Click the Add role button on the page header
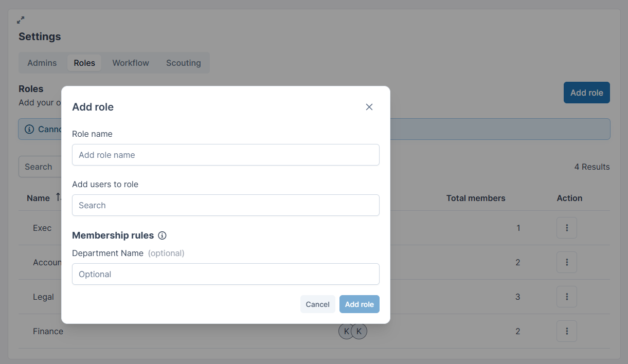628x364 pixels. pyautogui.click(x=587, y=93)
